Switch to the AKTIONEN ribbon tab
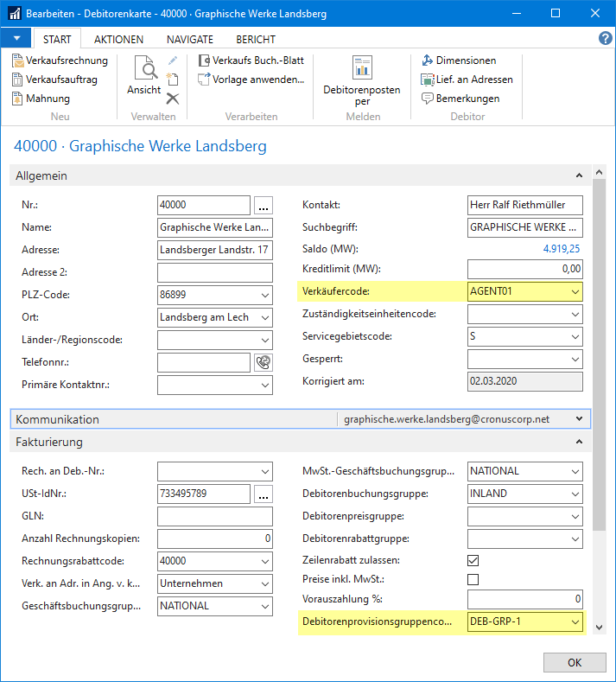This screenshot has height=682, width=616. tap(119, 40)
